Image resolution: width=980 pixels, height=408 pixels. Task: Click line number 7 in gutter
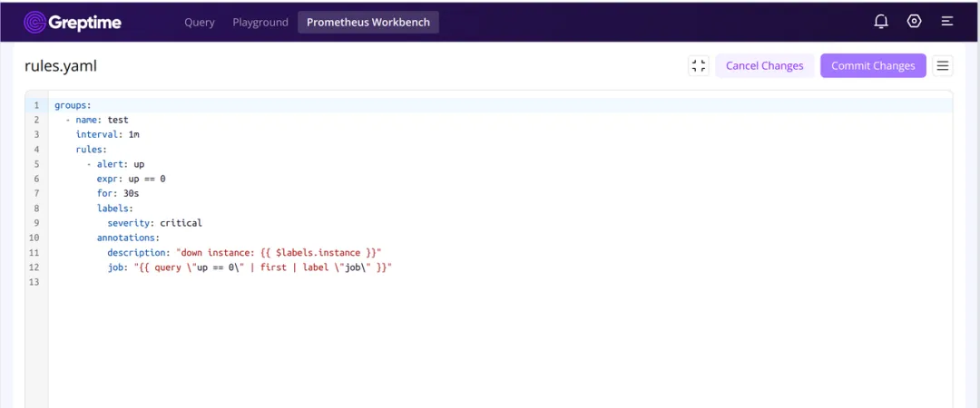click(36, 194)
